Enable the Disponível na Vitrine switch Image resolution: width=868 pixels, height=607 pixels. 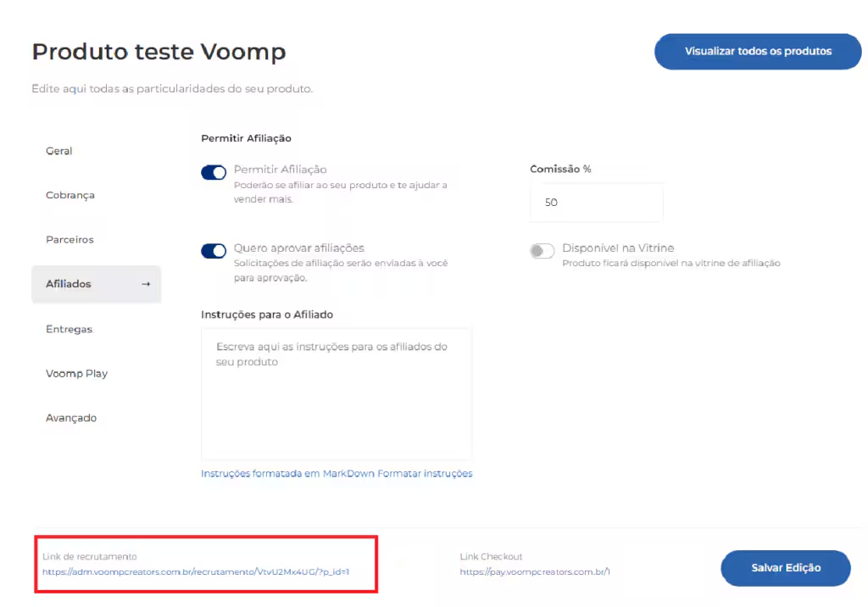[542, 251]
